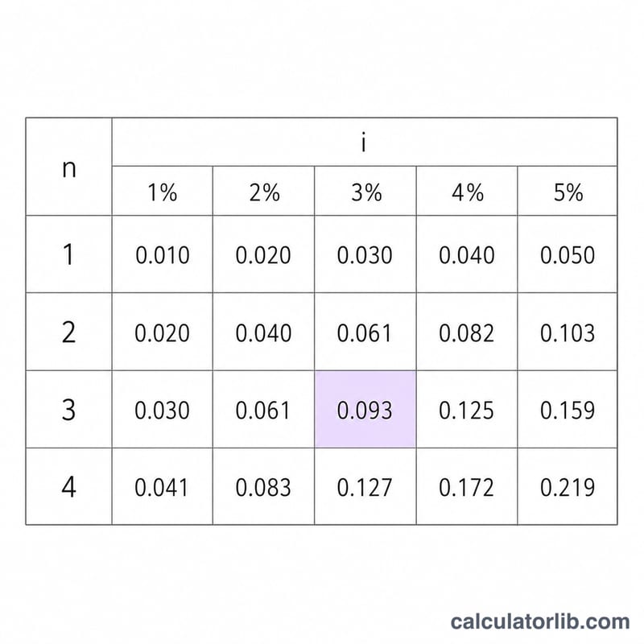The image size is (644, 644).
Task: Select the 2% column header
Action: [264, 191]
